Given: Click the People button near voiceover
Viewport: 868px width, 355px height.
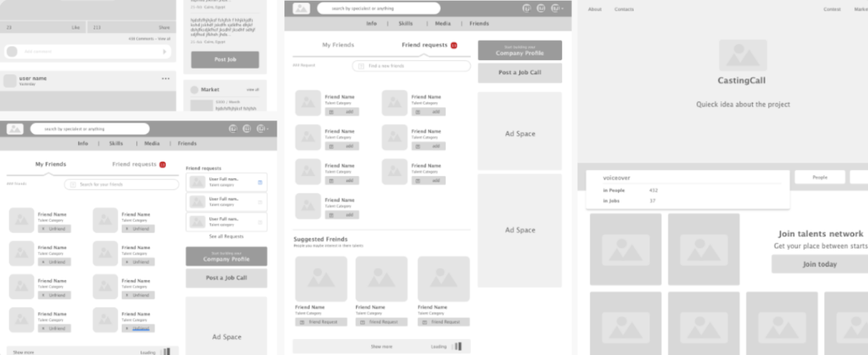Looking at the screenshot, I should tap(820, 177).
